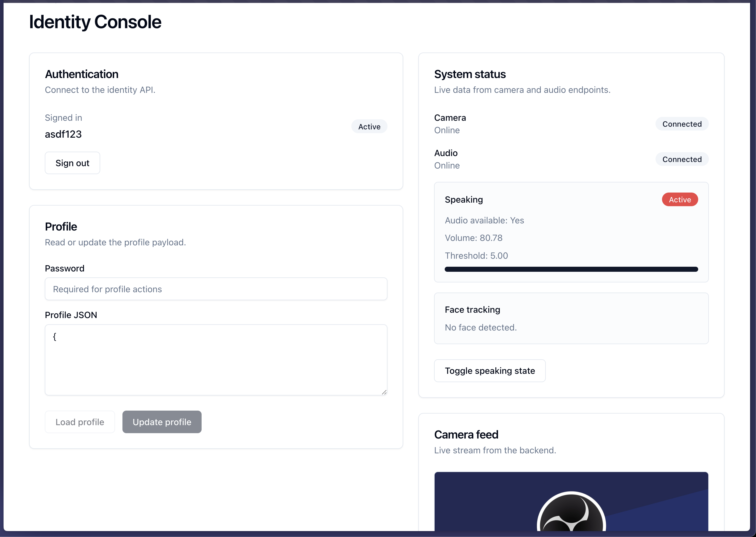Click the Camera Connected status badge

pos(682,124)
